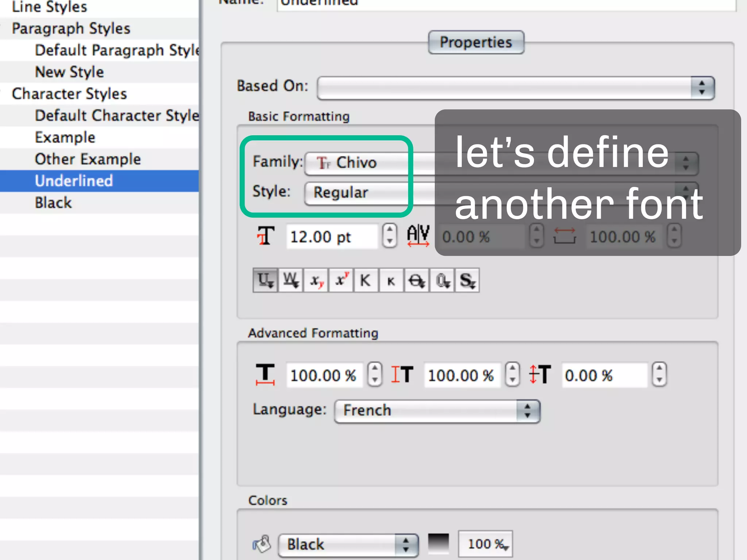This screenshot has width=747, height=560.
Task: Click the baseline offset stepper arrows
Action: coord(659,374)
